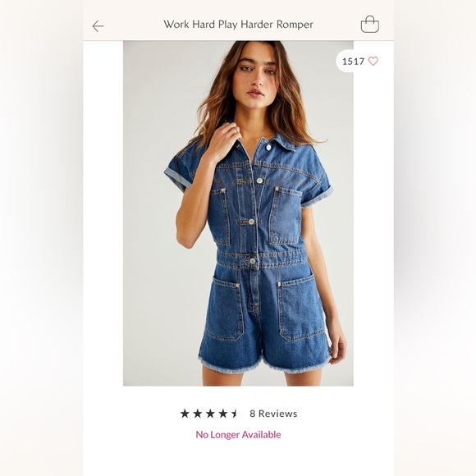Select the Work Hard Play Harder Romper title
This screenshot has height=476, width=476.
point(238,25)
